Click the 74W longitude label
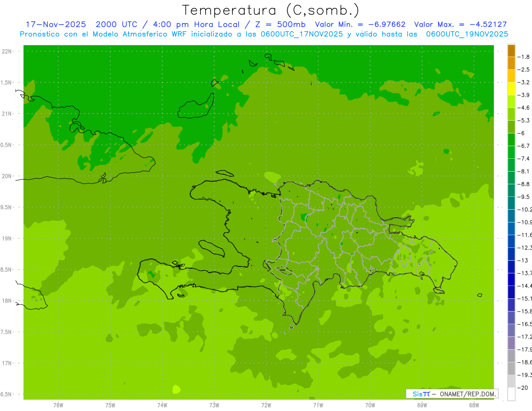 [x=162, y=405]
